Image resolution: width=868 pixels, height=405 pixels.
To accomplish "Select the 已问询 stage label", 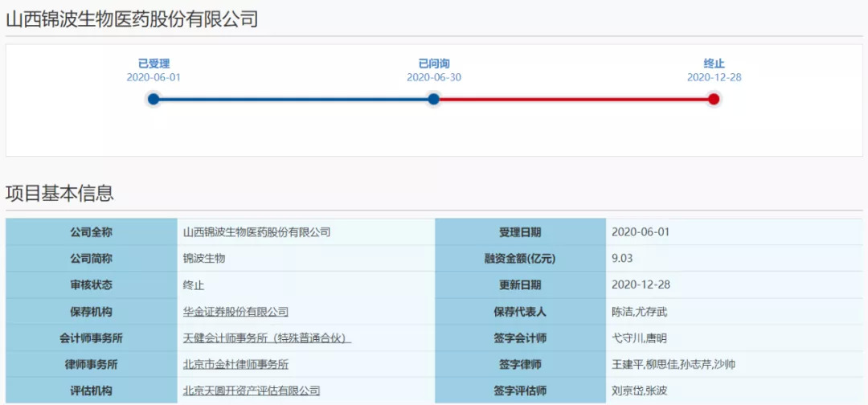I will click(x=434, y=64).
